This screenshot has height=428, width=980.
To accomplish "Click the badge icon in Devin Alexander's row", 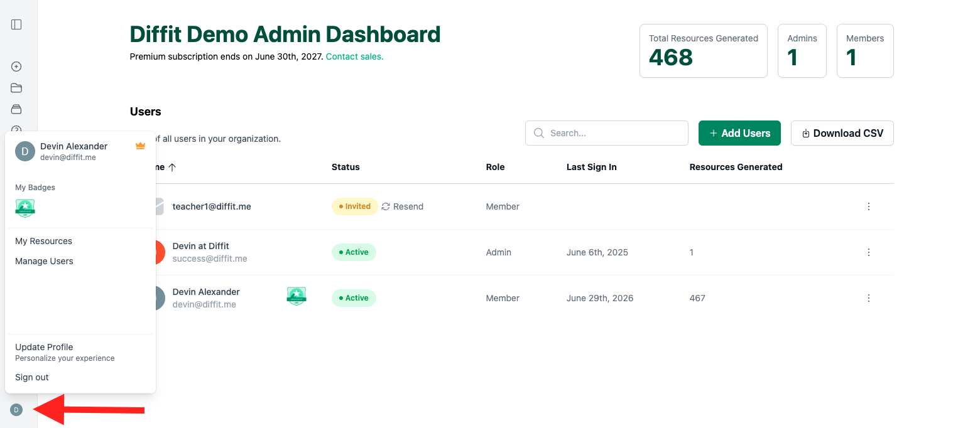I will point(297,296).
